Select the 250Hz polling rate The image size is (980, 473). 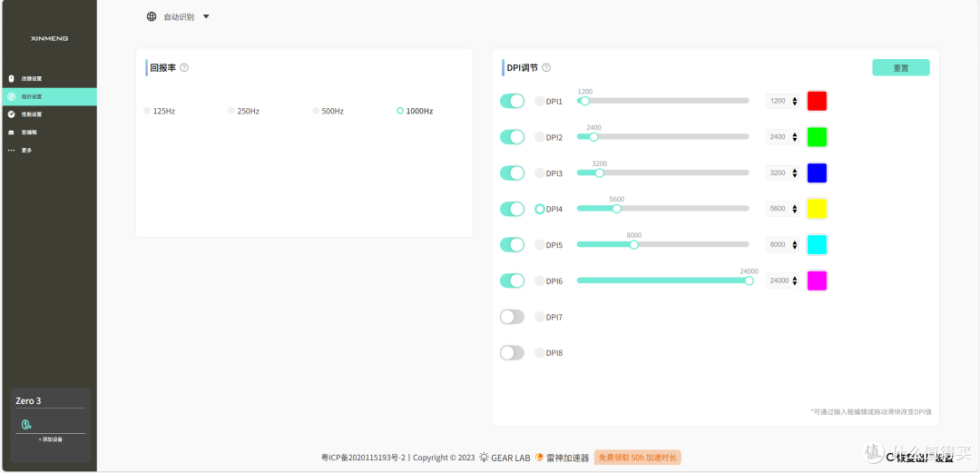pyautogui.click(x=244, y=111)
